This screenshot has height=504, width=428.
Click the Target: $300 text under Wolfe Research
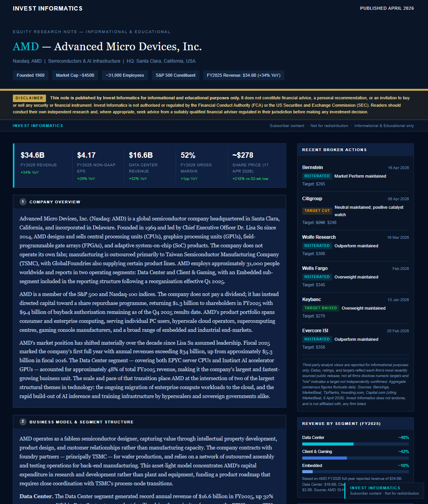314,254
